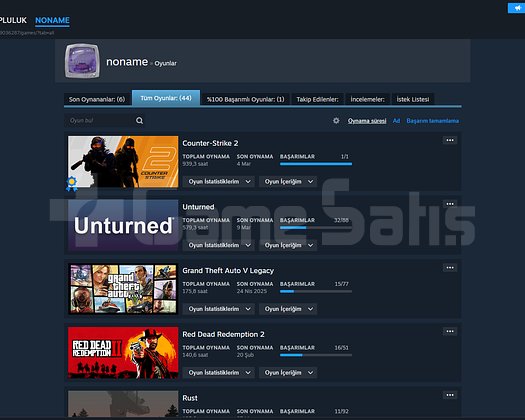
Task: Click the Counter-Strike 2 achievements progress bar
Action: tap(316, 164)
